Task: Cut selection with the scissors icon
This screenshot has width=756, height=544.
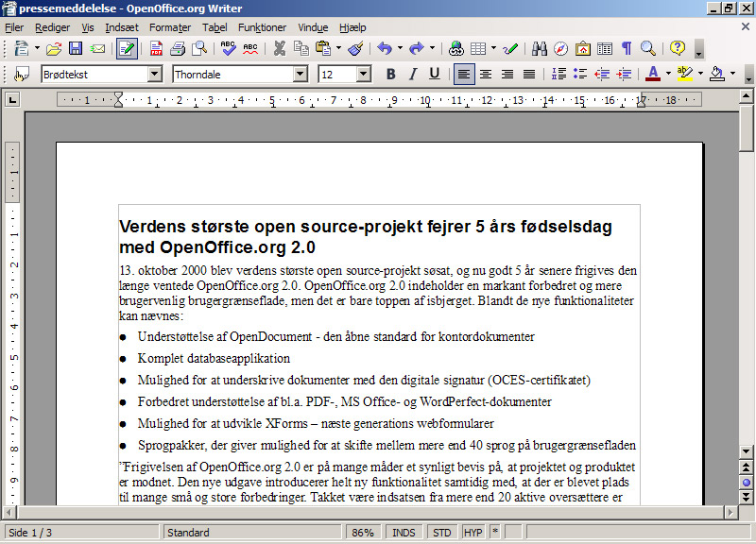Action: pos(280,49)
